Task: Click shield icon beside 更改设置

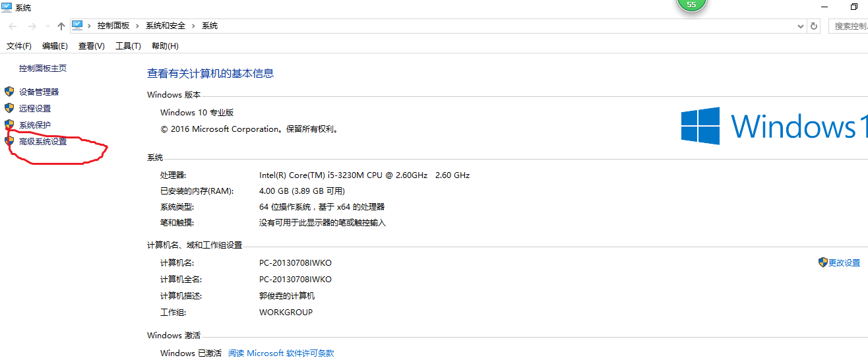Action: (822, 262)
